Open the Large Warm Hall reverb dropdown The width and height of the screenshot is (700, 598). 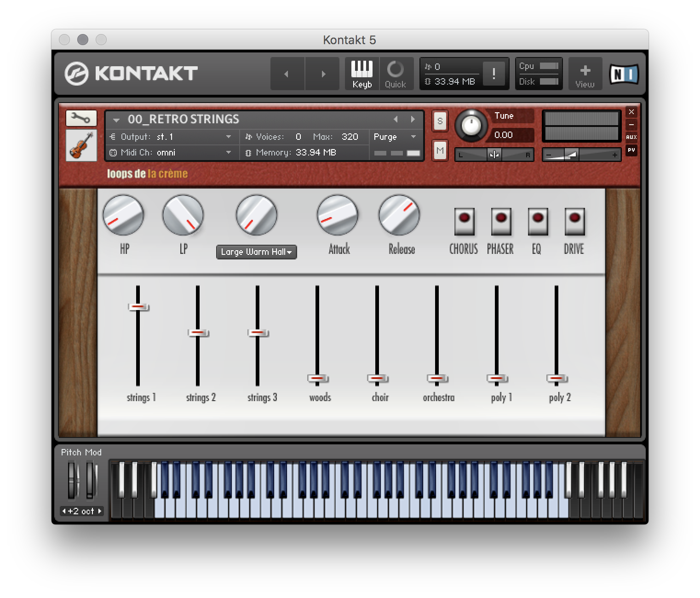point(256,252)
